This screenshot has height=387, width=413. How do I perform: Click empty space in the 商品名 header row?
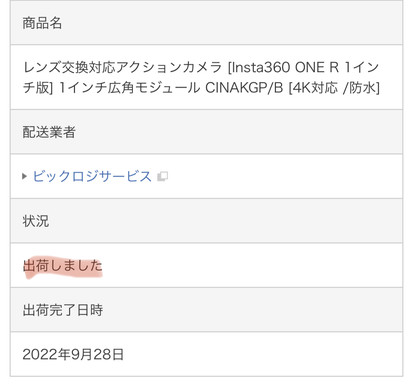[233, 23]
